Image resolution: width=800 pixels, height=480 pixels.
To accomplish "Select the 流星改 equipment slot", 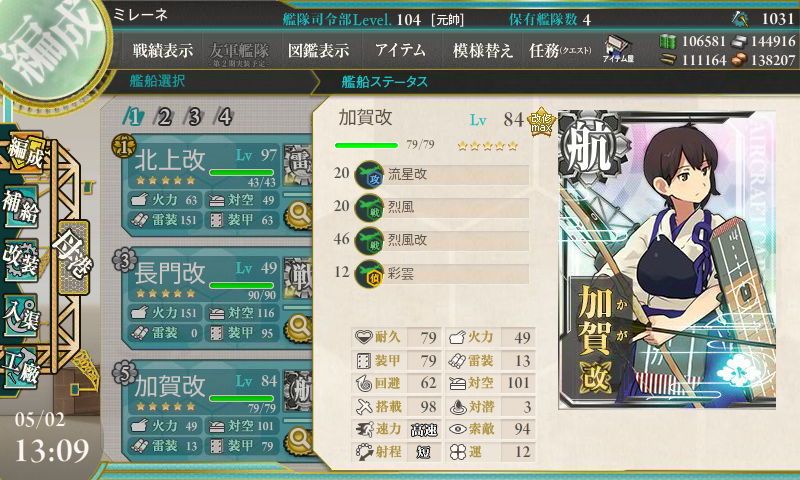I will click(442, 174).
